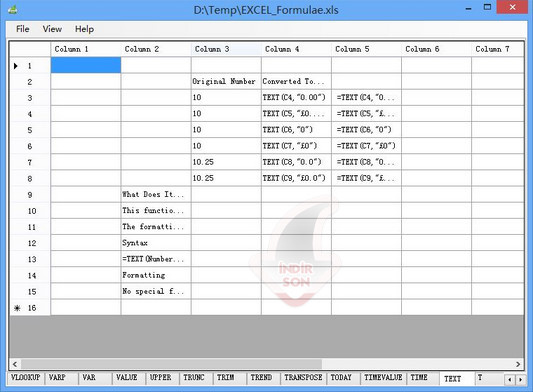
Task: Select the row 1 current-row indicator arrow
Action: pyautogui.click(x=16, y=66)
